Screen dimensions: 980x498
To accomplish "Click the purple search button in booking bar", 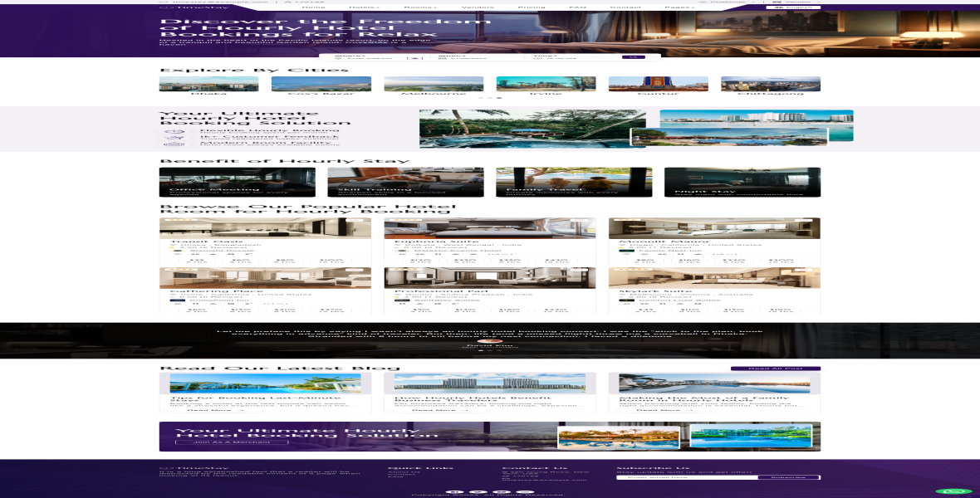I will [x=633, y=57].
